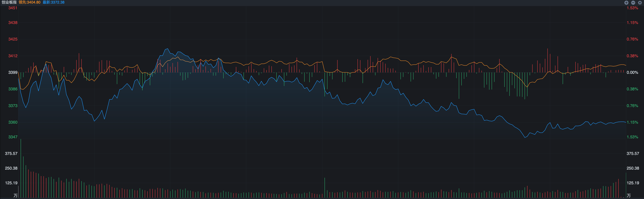Click the red 0.76% percent label
This screenshot has height=199, width=644.
(x=632, y=39)
